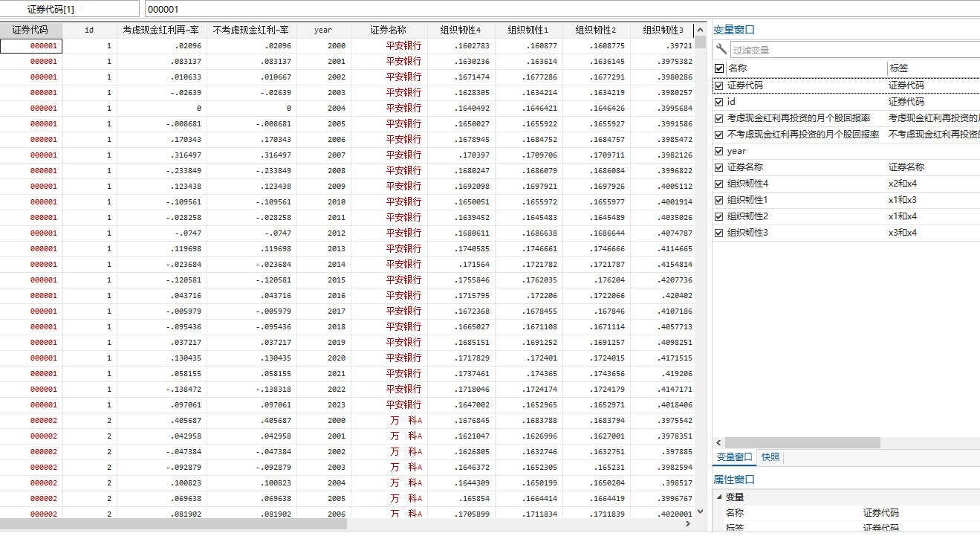Uncheck the 组织韧性4 variable checkbox

(718, 184)
